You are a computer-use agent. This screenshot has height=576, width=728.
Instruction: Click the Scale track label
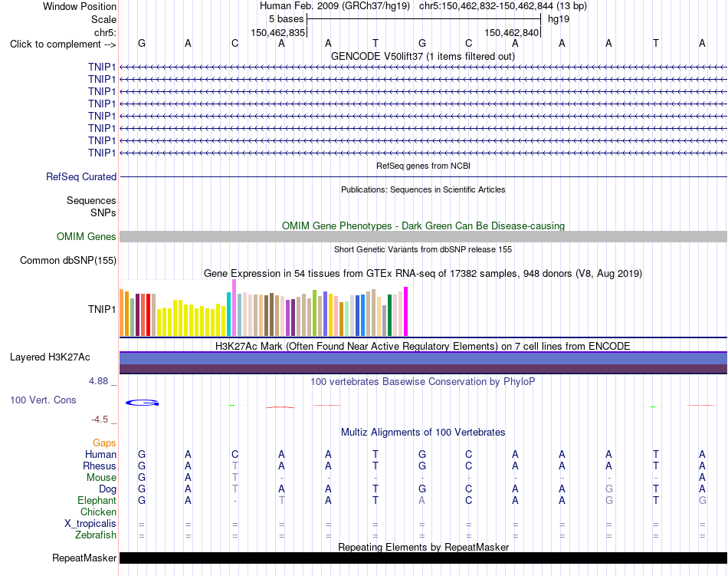103,19
